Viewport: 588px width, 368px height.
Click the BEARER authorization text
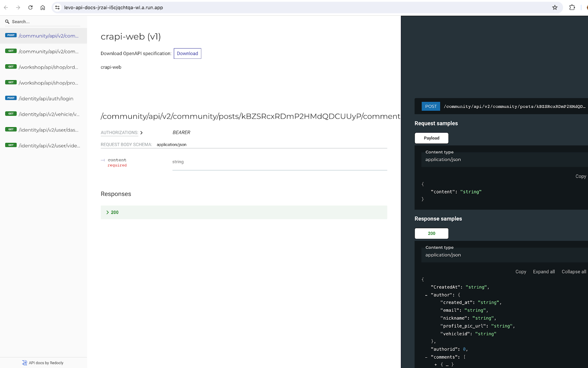[x=182, y=133]
